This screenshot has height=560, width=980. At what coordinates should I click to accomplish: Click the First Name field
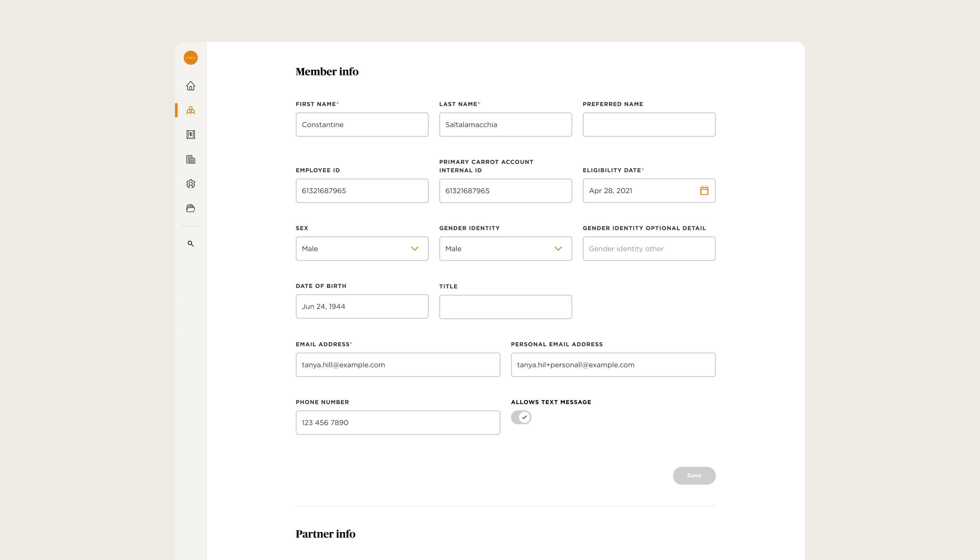pos(362,125)
